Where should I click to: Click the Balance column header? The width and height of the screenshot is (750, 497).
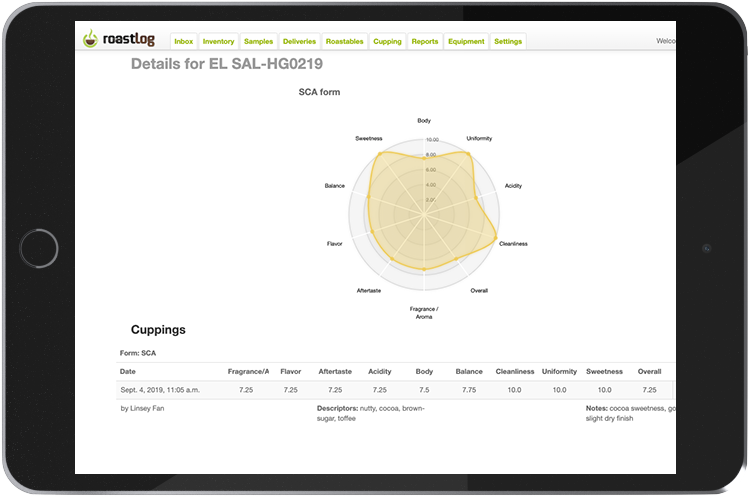tap(469, 371)
